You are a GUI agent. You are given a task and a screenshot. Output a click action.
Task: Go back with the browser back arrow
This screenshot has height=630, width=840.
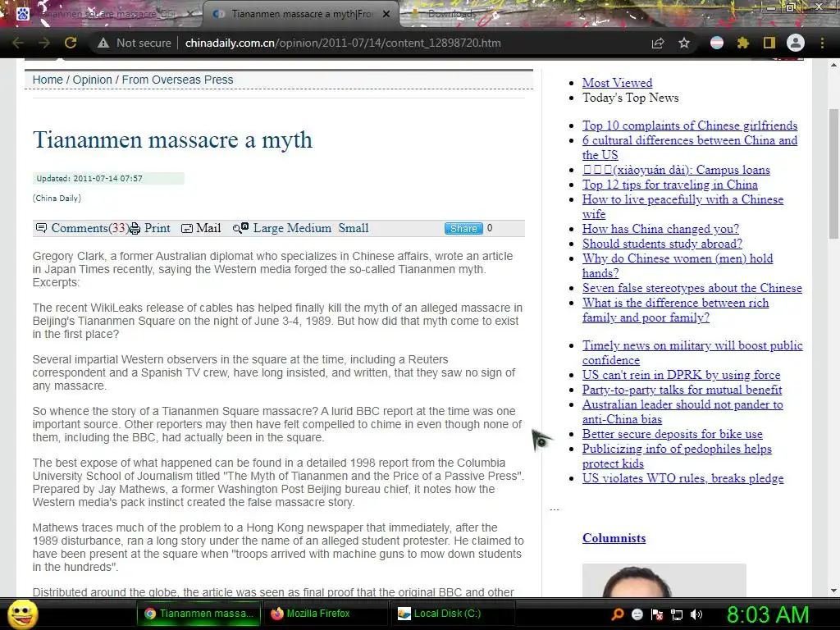(18, 43)
